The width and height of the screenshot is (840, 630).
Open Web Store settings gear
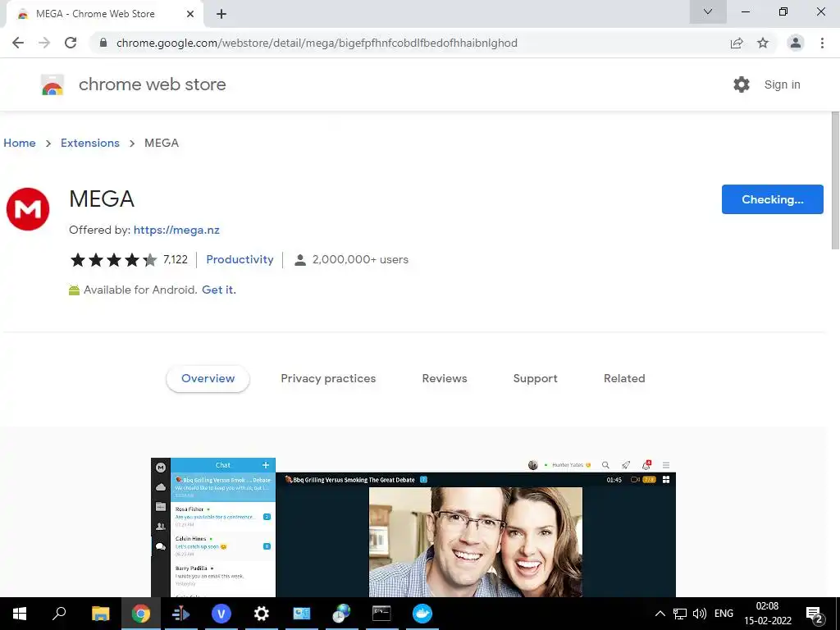click(742, 84)
